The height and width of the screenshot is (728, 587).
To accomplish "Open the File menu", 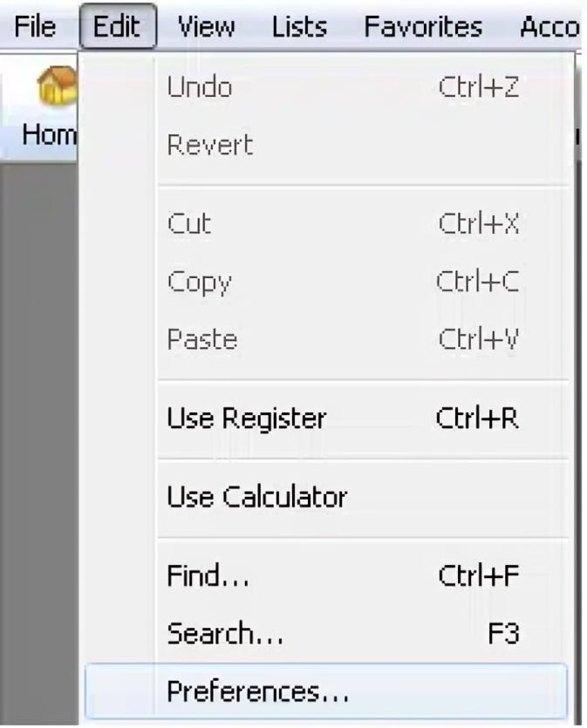I will point(35,26).
